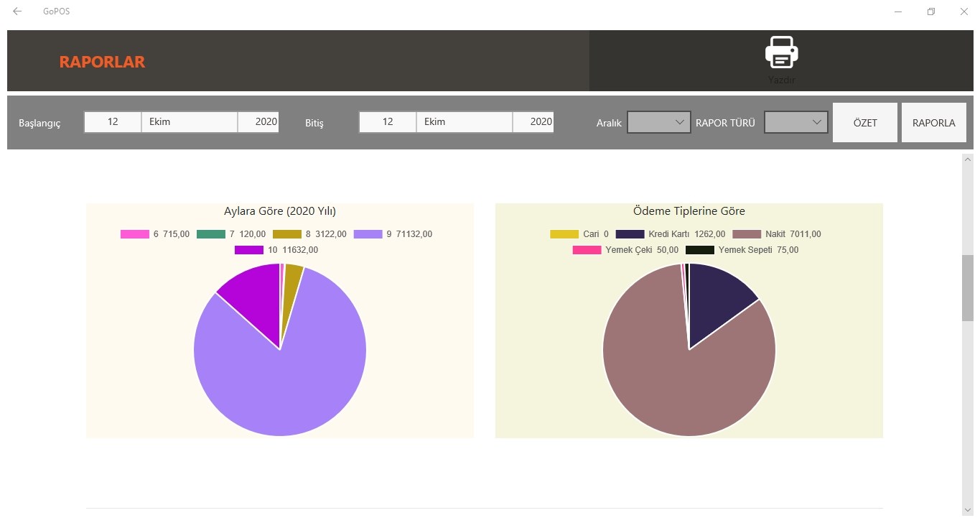Screen dimensions: 980x523
Task: Toggle month 6 legend swatch
Action: [134, 234]
